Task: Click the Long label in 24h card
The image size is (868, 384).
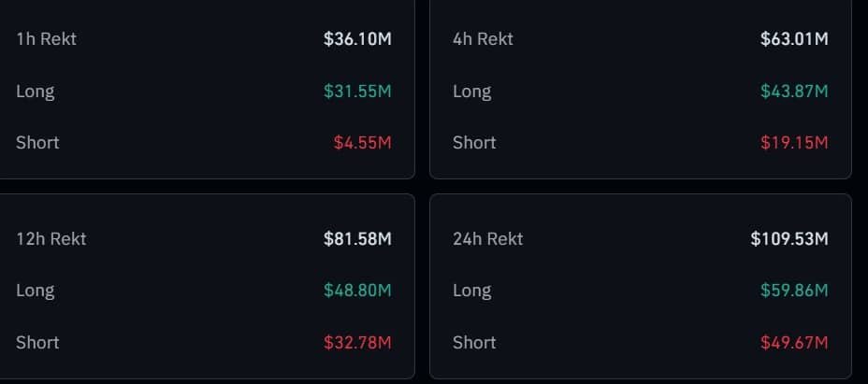Action: (x=472, y=292)
